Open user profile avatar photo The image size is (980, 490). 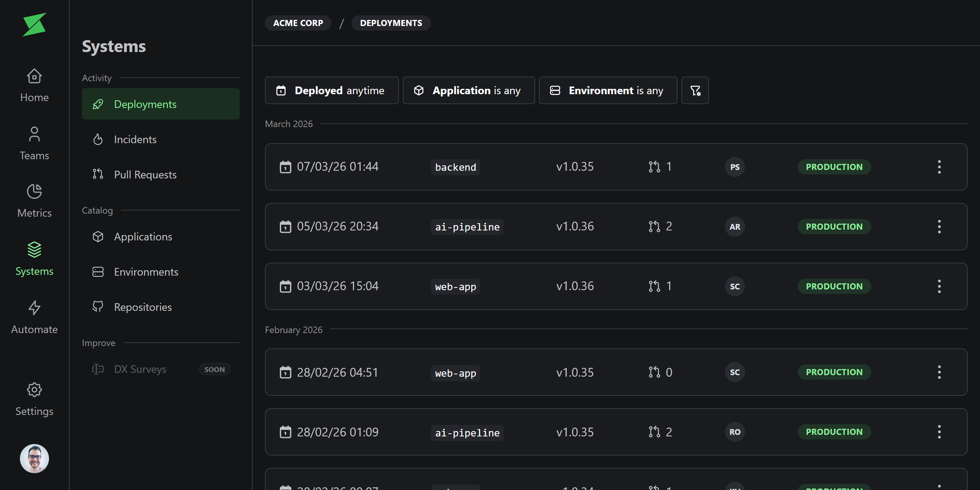(x=34, y=458)
